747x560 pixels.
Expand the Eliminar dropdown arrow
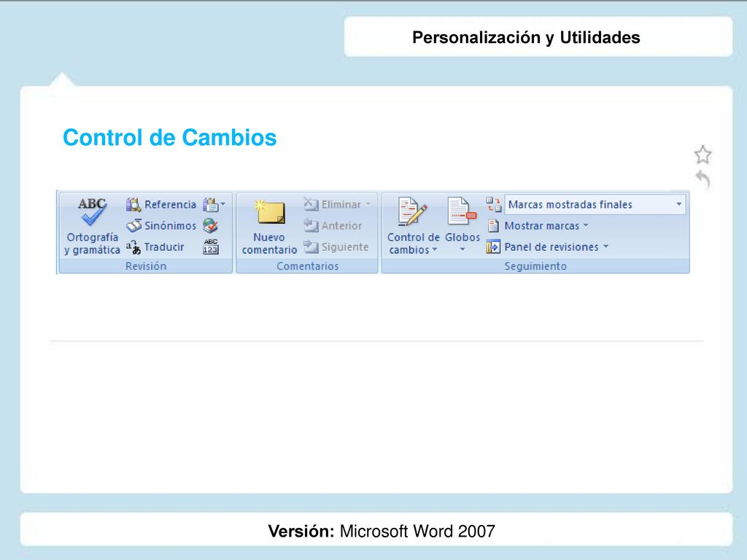368,204
